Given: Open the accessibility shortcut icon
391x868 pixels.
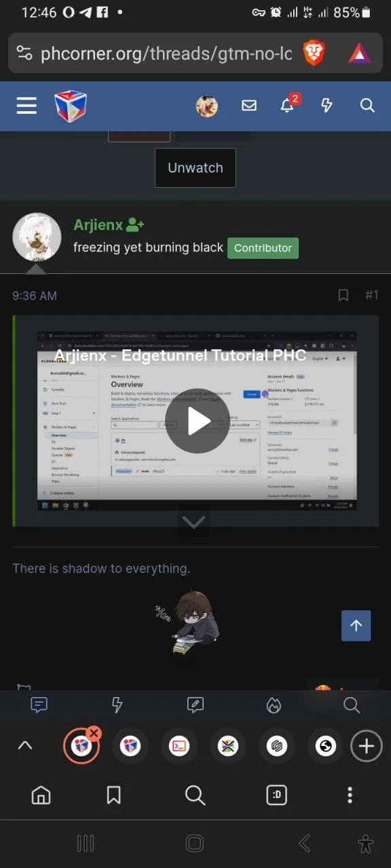Looking at the screenshot, I should click(x=365, y=844).
